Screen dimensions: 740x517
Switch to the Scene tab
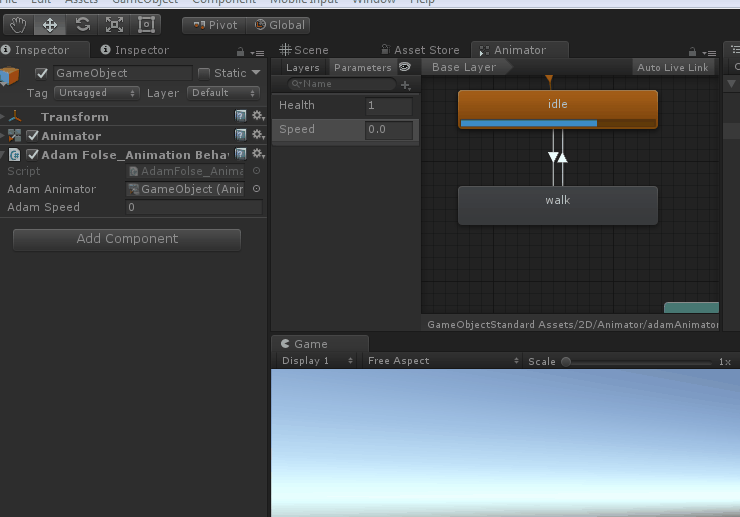click(x=305, y=50)
